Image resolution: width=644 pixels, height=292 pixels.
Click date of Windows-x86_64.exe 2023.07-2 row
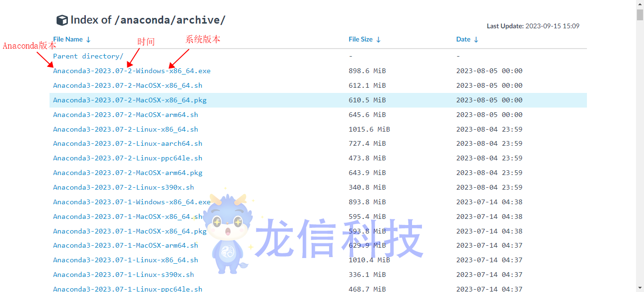tap(489, 71)
